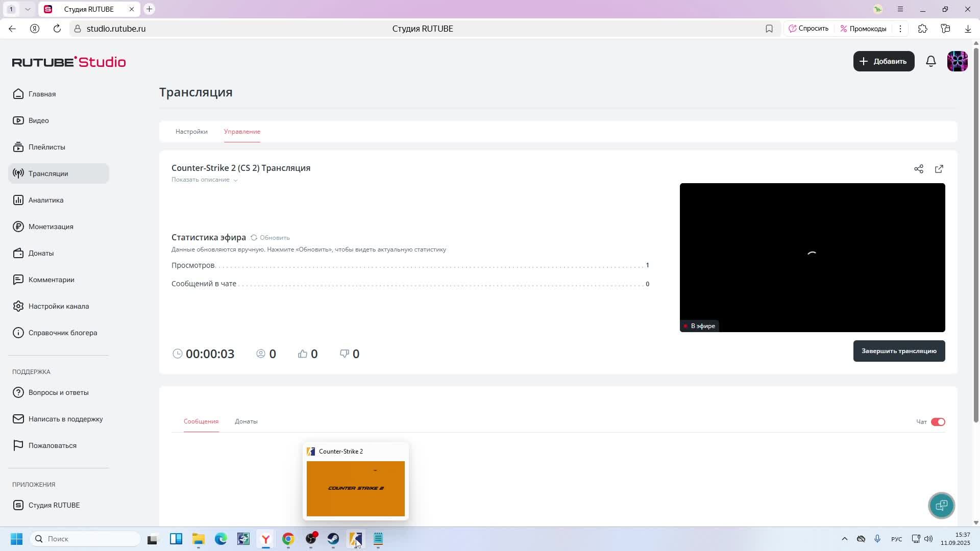Open stream in new window icon

(x=939, y=169)
